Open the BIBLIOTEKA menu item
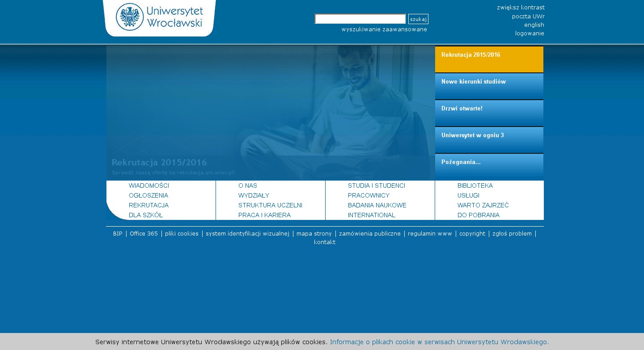Screen dimensions: 644x350 tap(475, 186)
